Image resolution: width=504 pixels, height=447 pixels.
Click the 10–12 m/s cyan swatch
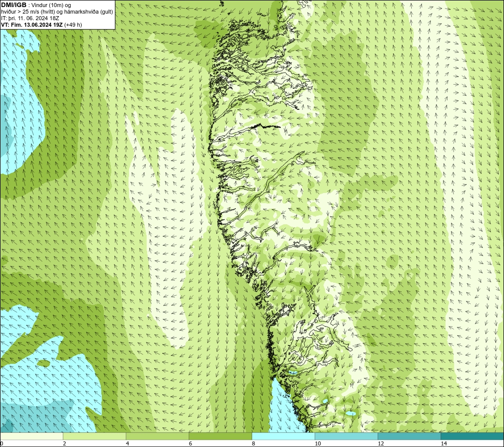347,436
